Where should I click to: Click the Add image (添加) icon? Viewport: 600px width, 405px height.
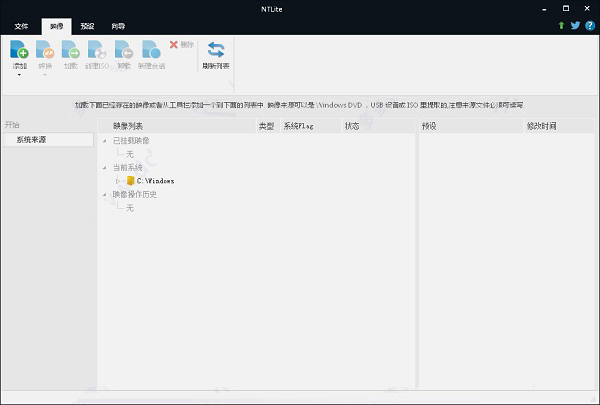19,50
